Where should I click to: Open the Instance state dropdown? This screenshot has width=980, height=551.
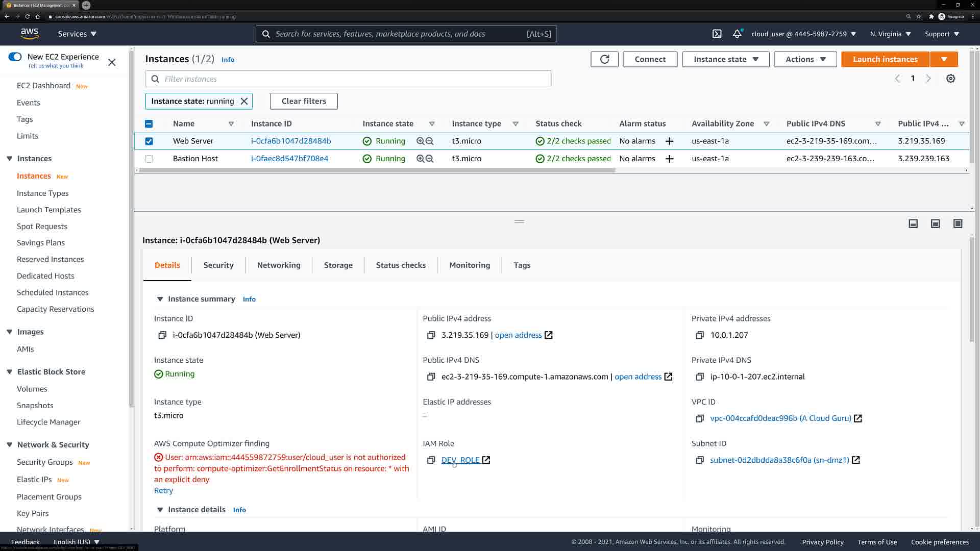point(725,59)
